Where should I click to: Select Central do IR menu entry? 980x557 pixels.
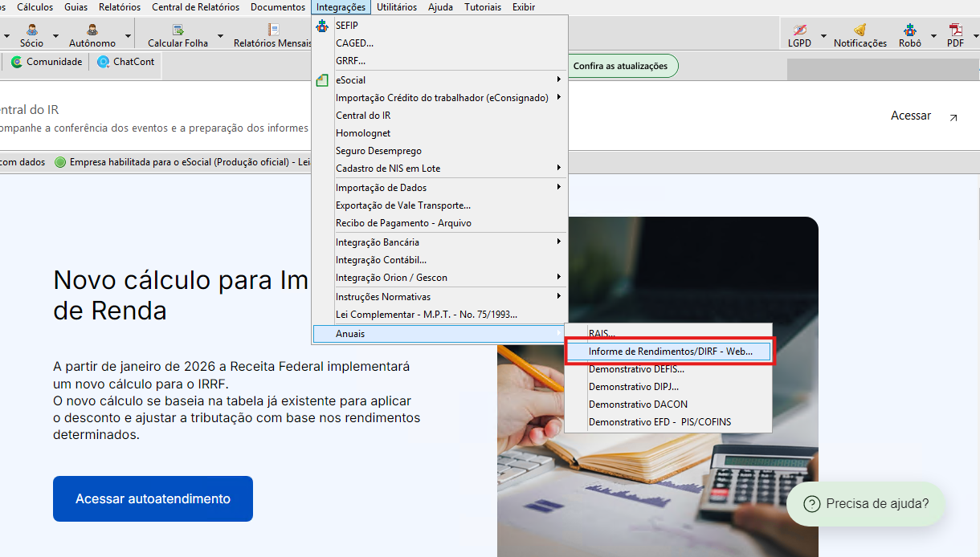[x=440, y=116]
